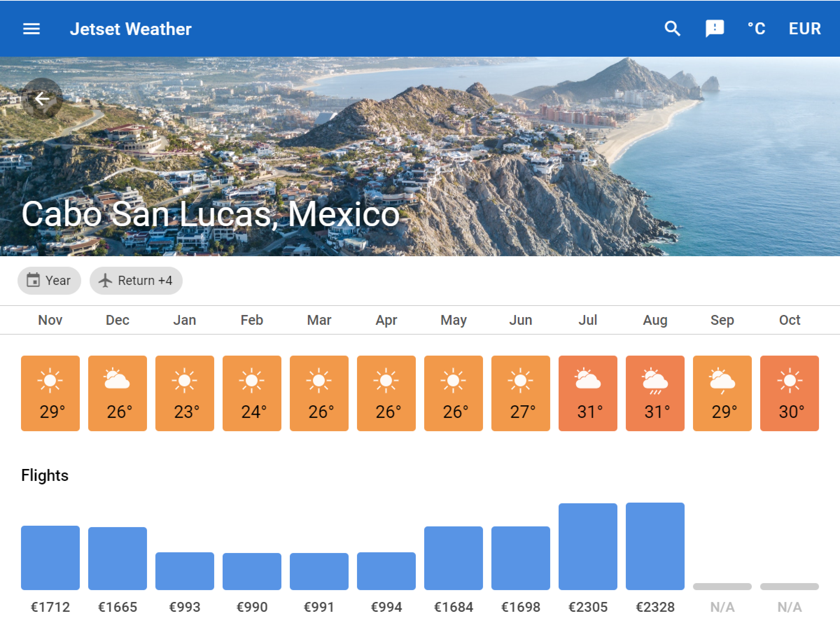The image size is (840, 630).
Task: Toggle temperature units via °C control
Action: pyautogui.click(x=756, y=28)
